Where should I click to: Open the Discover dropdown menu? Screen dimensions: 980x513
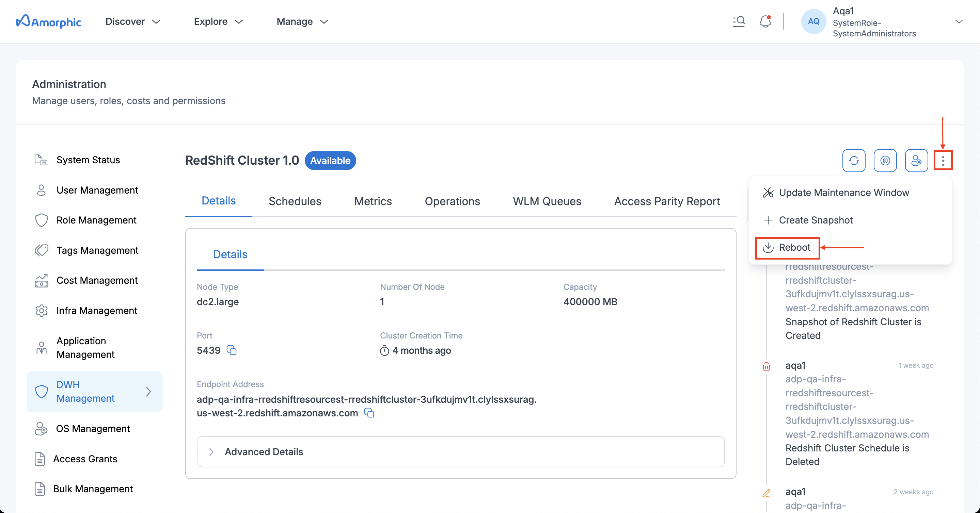(133, 21)
